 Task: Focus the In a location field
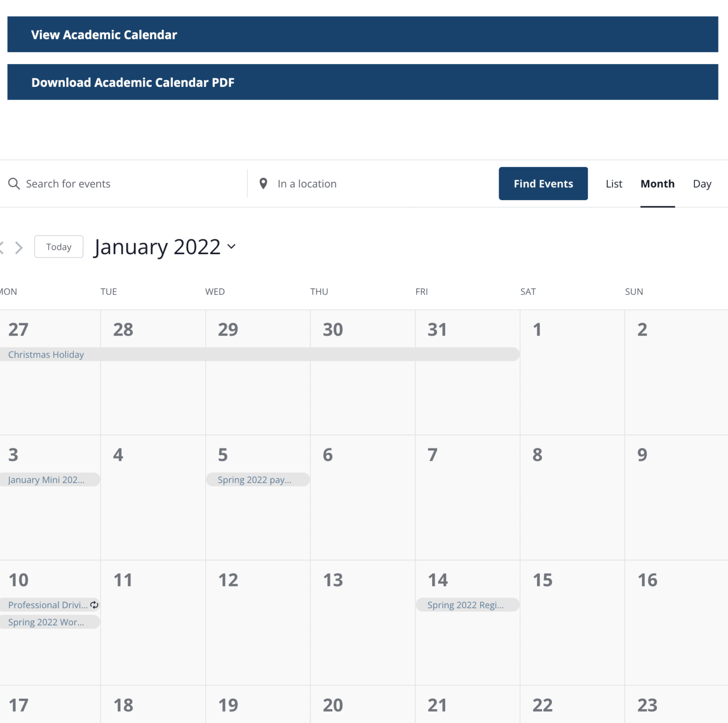(x=370, y=184)
